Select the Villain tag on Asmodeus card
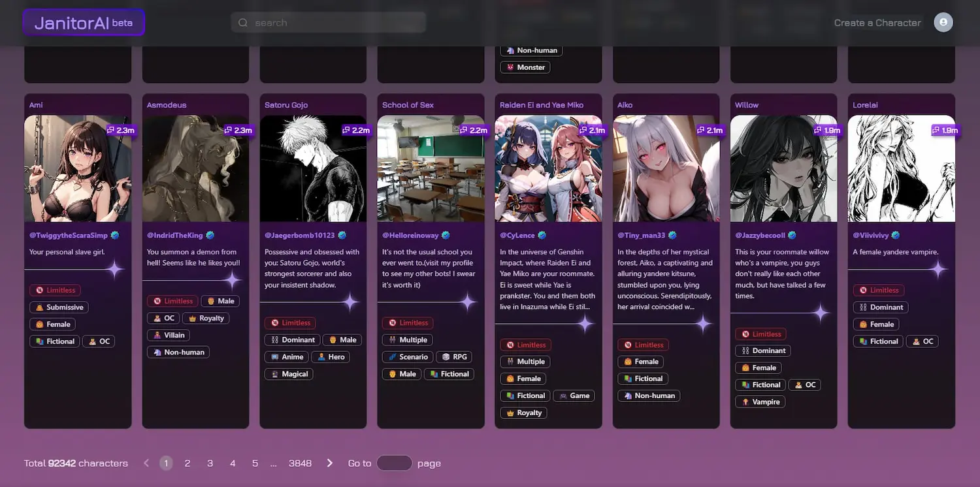 (x=169, y=336)
